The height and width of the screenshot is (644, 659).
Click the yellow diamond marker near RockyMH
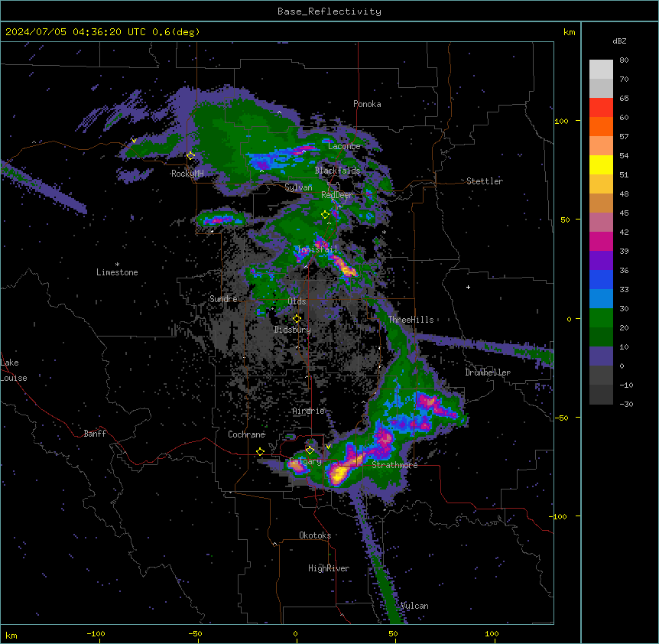click(191, 156)
